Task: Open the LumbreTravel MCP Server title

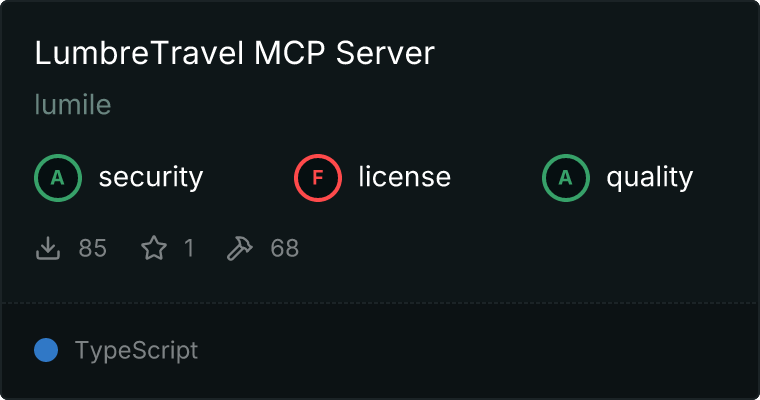Action: coord(235,53)
